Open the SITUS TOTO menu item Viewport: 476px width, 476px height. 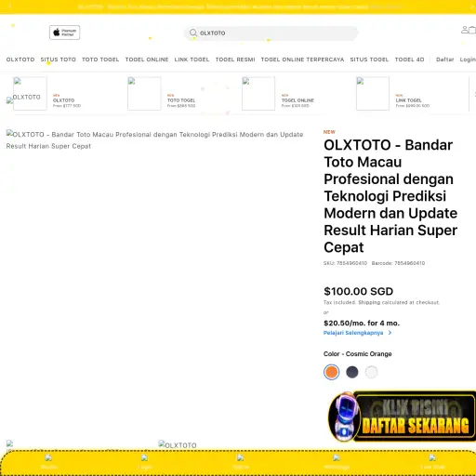pyautogui.click(x=59, y=59)
